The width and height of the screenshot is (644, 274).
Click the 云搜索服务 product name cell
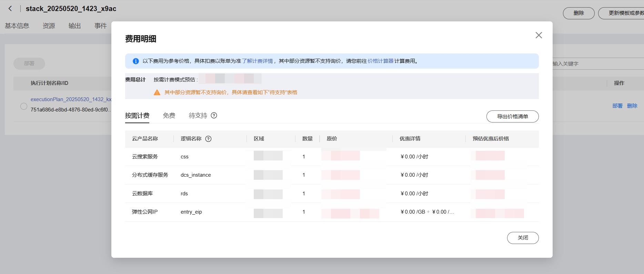tap(145, 157)
